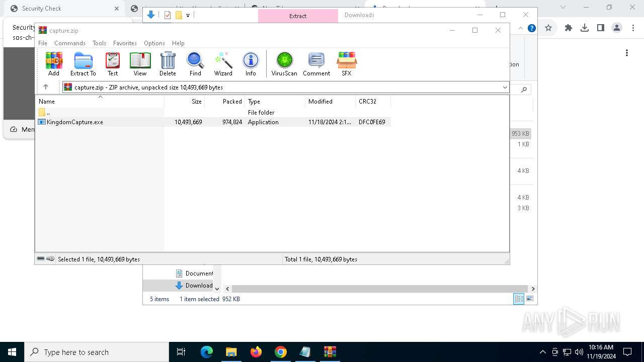
Task: Select the KingdomCapture.exe file row
Action: tap(213, 122)
